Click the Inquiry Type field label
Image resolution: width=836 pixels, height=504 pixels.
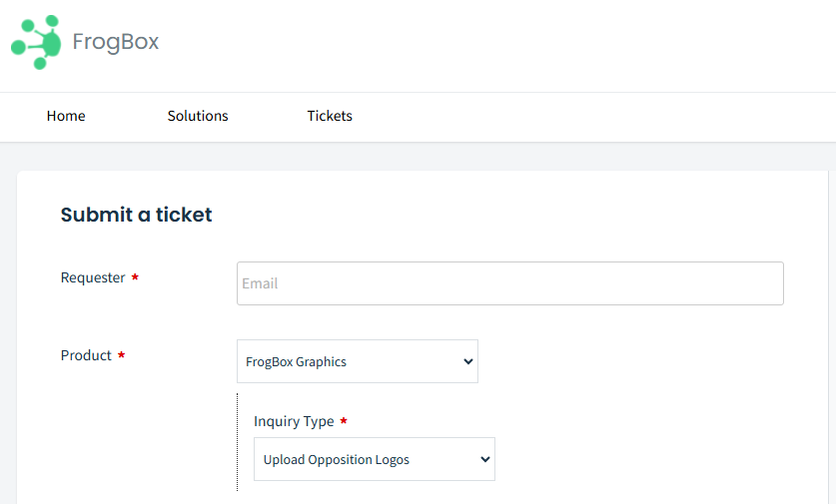pyautogui.click(x=294, y=421)
